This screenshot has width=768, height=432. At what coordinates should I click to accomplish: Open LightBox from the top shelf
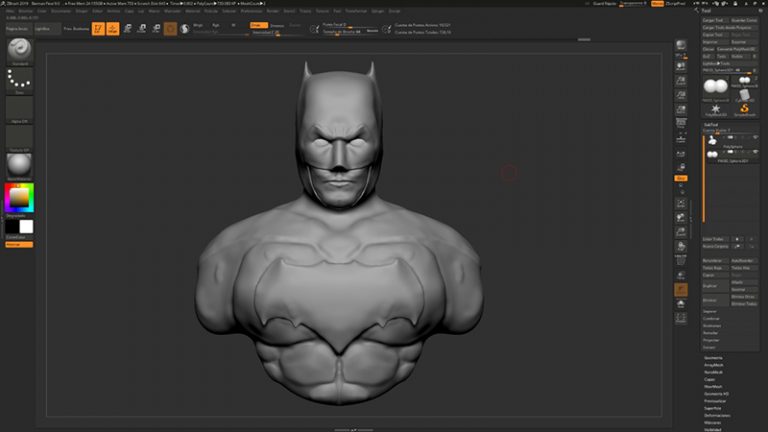[48, 29]
